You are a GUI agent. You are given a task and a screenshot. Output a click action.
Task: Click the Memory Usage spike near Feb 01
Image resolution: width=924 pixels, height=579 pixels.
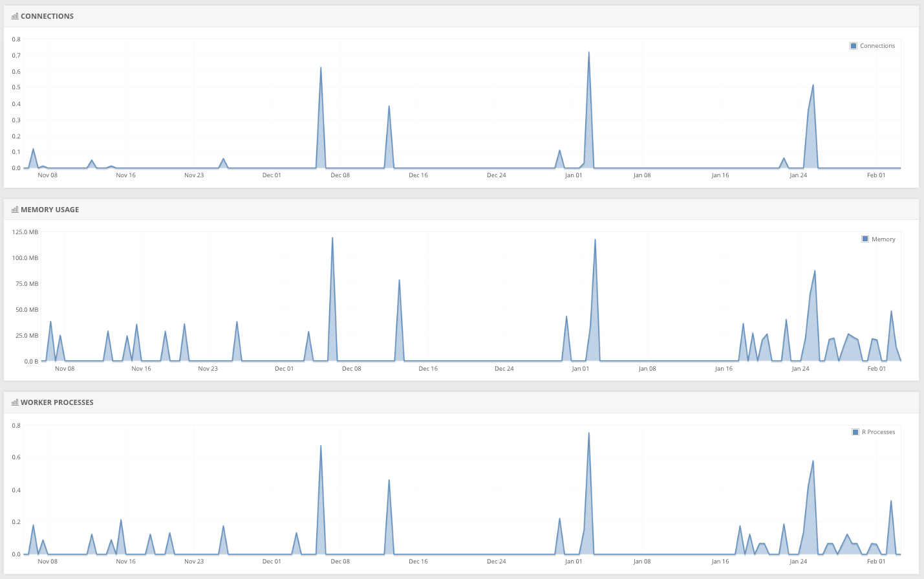[891, 312]
